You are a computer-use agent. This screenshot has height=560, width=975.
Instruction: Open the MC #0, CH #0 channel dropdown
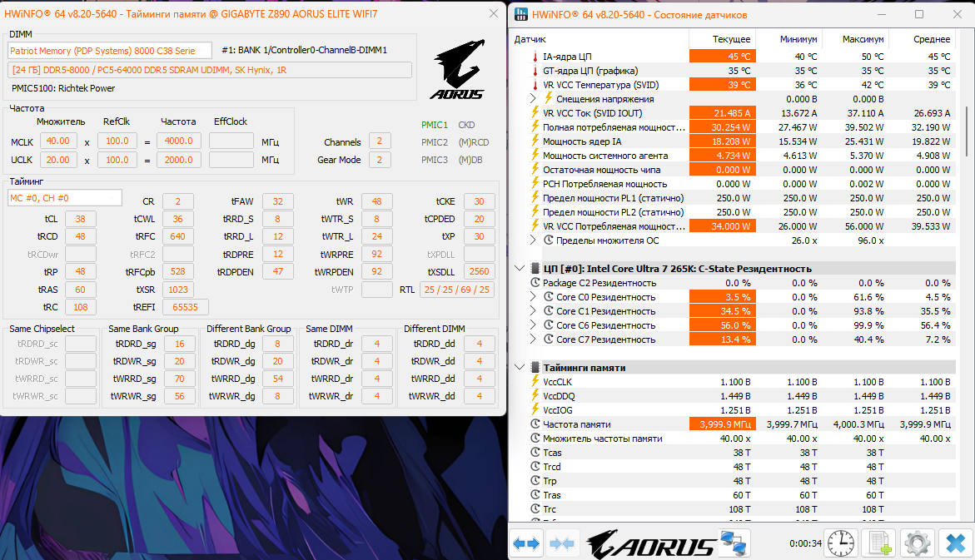tap(65, 198)
